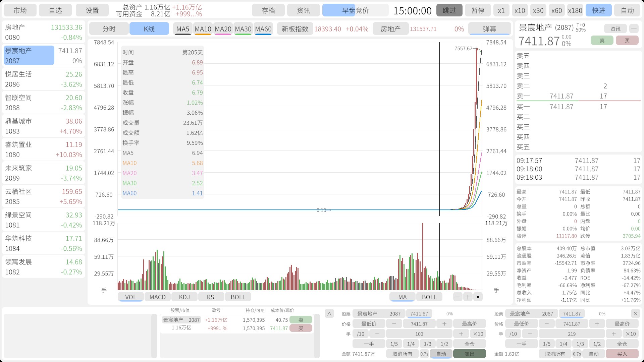Zoom out chart with minus icon
The image size is (644, 362).
[x=458, y=297]
